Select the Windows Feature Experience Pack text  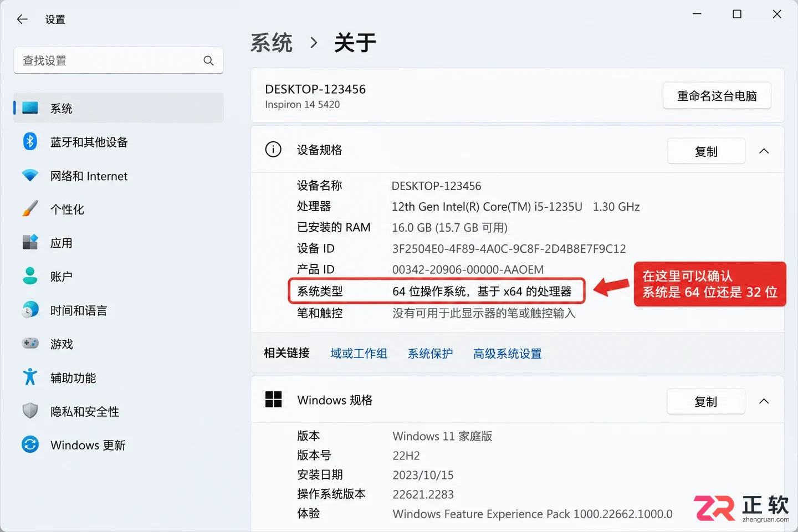[x=533, y=514]
